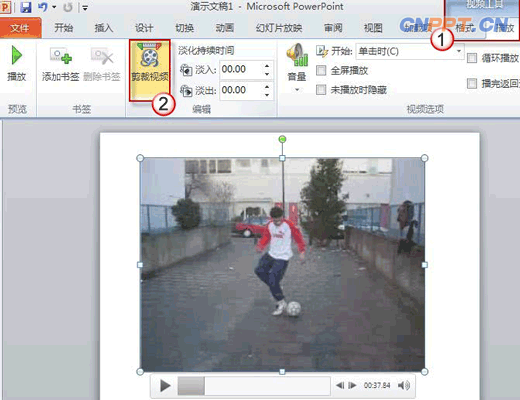Check the 循环播放 loop option
This screenshot has width=520, height=400.
click(472, 58)
